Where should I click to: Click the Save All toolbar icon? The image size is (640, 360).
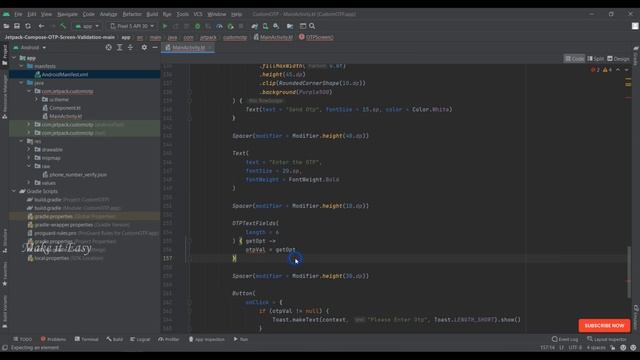pos(17,26)
